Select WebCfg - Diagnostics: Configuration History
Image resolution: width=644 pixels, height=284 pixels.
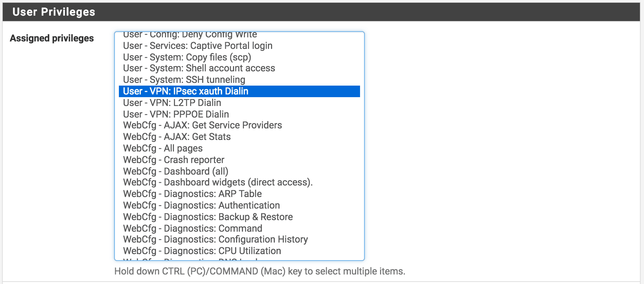239,239
